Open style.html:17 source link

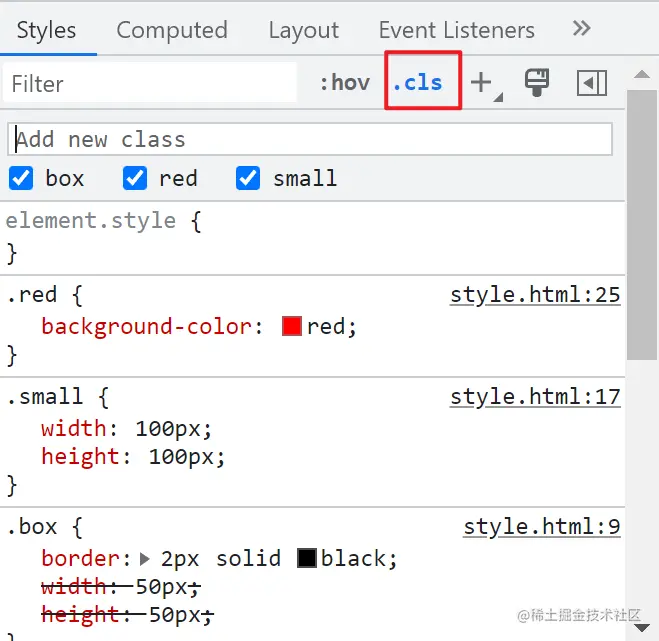(535, 397)
